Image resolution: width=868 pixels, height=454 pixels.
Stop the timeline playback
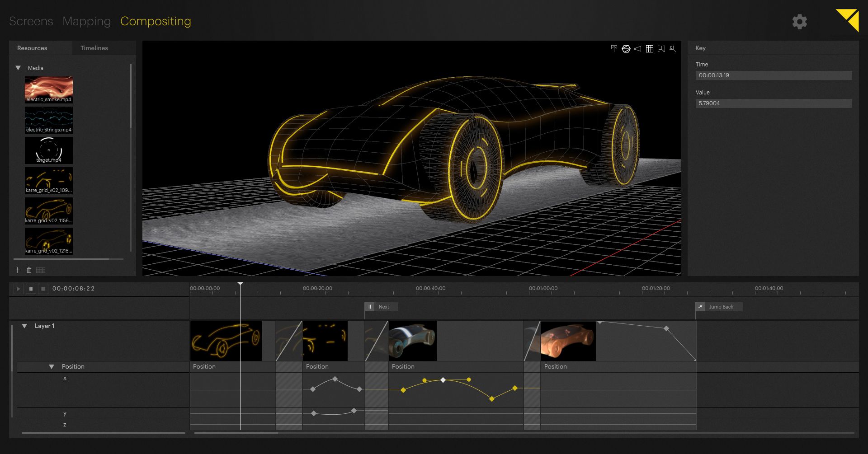click(x=43, y=289)
